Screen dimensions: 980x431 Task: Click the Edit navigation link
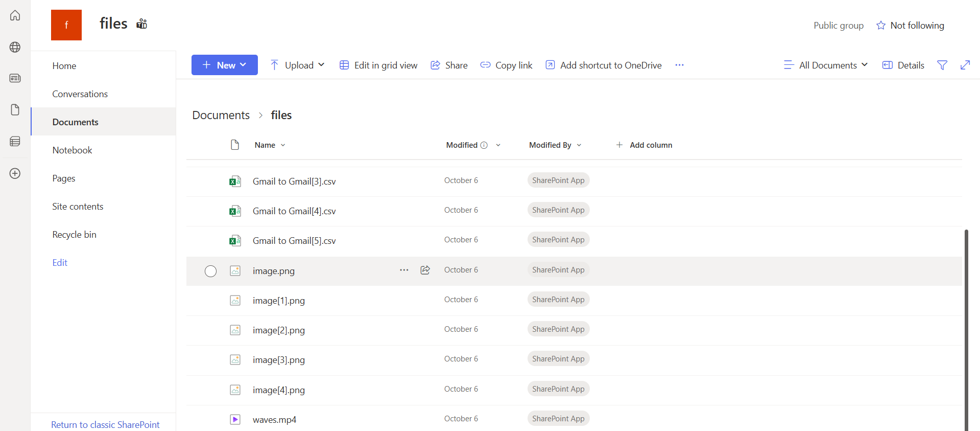pos(60,262)
